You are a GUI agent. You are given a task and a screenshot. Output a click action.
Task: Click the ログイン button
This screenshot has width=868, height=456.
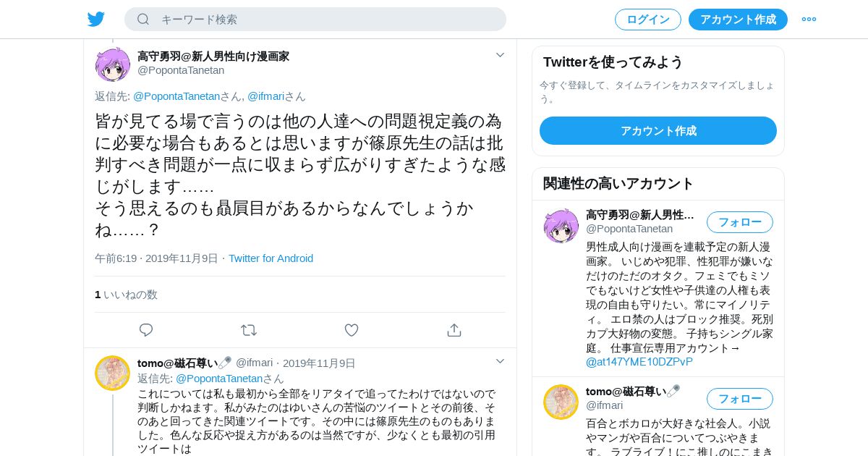(648, 20)
